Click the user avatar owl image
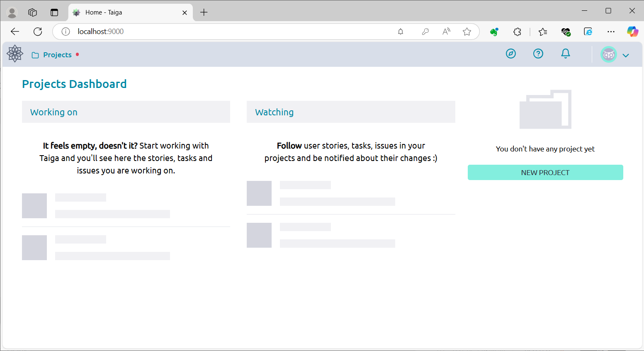 click(609, 54)
